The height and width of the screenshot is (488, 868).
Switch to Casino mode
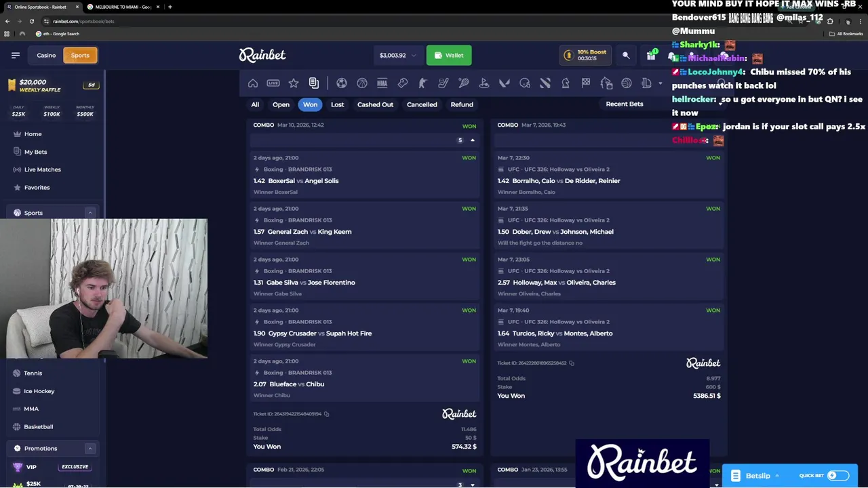[46, 56]
